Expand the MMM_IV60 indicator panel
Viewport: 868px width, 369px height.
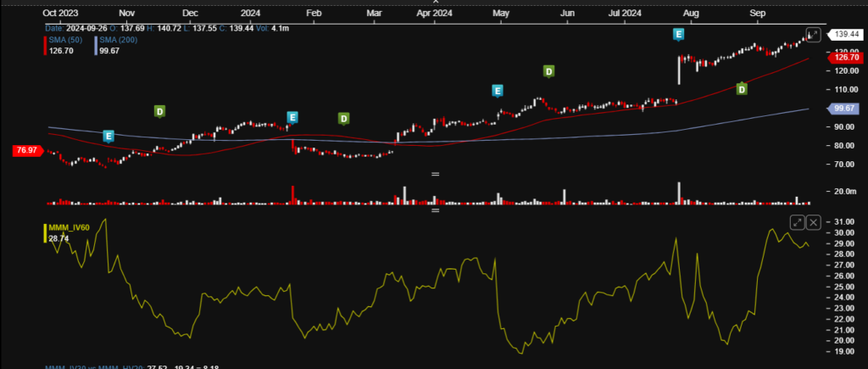[797, 223]
